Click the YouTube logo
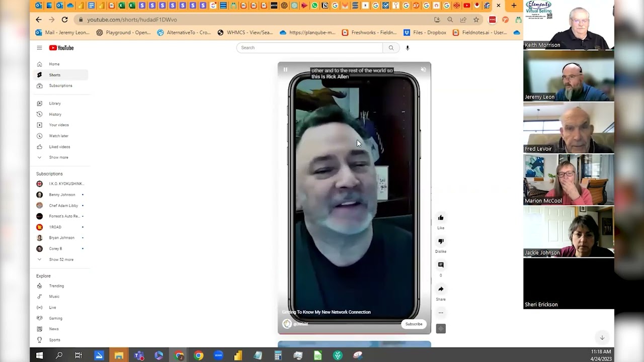 [x=61, y=48]
